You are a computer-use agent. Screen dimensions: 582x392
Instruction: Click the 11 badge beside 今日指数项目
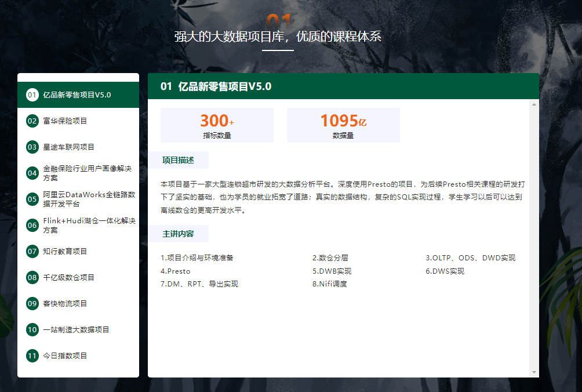[x=32, y=355]
